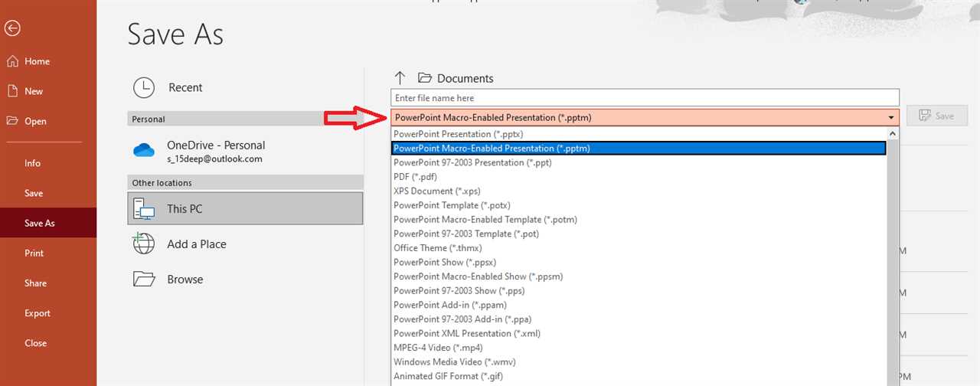Choose PowerPoint Add-in (*.ppam) format

[638, 305]
